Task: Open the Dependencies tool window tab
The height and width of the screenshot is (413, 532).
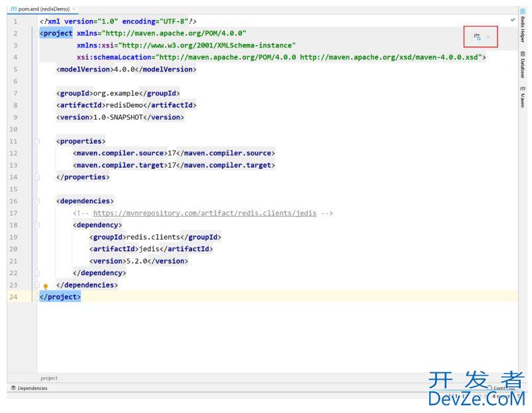Action: click(29, 388)
